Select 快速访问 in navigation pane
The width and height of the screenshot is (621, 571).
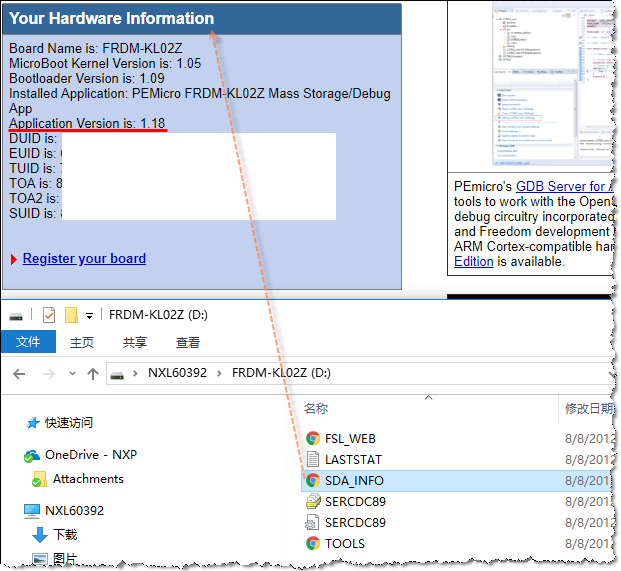point(69,423)
